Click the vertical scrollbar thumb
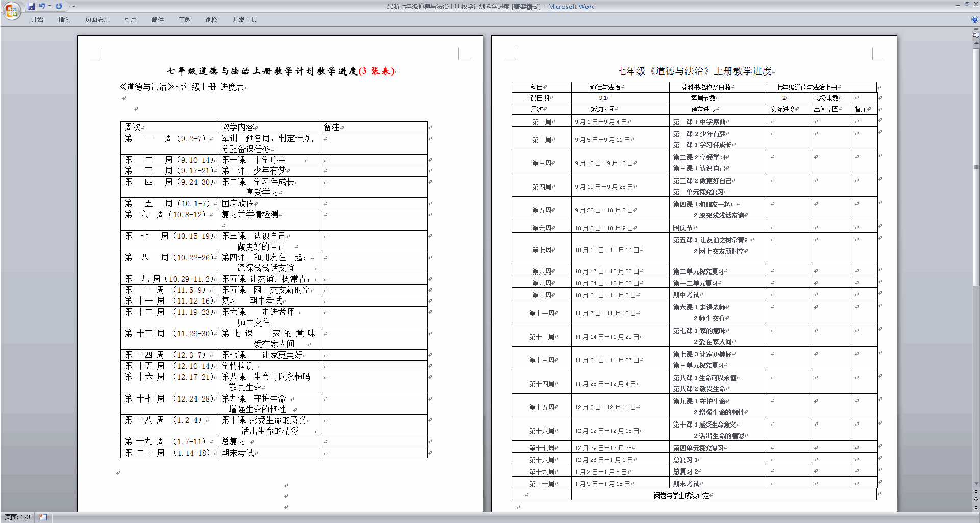 pos(976,166)
